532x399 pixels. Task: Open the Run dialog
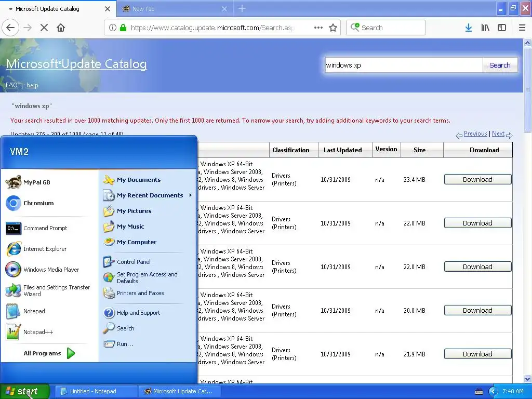click(148, 344)
